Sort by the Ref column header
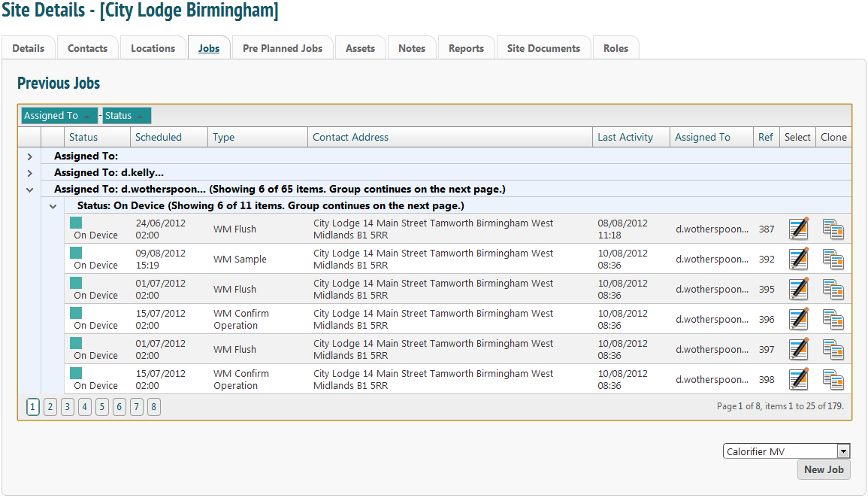This screenshot has height=498, width=868. coord(766,137)
